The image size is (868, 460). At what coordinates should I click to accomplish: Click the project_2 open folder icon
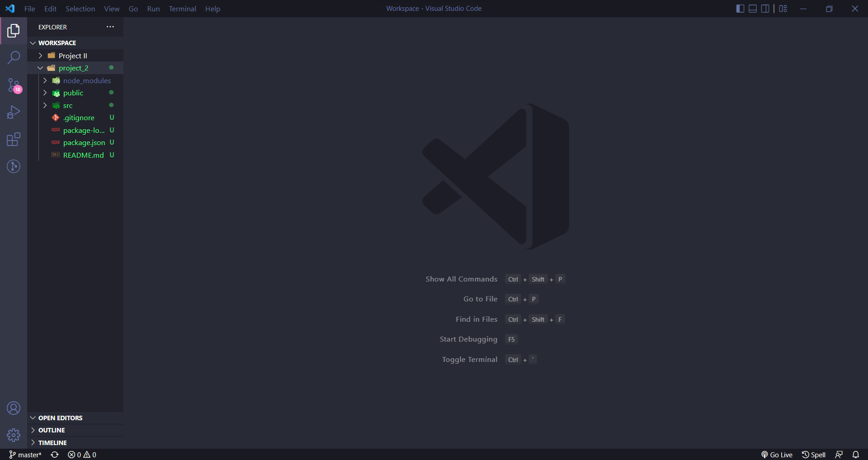tap(52, 68)
